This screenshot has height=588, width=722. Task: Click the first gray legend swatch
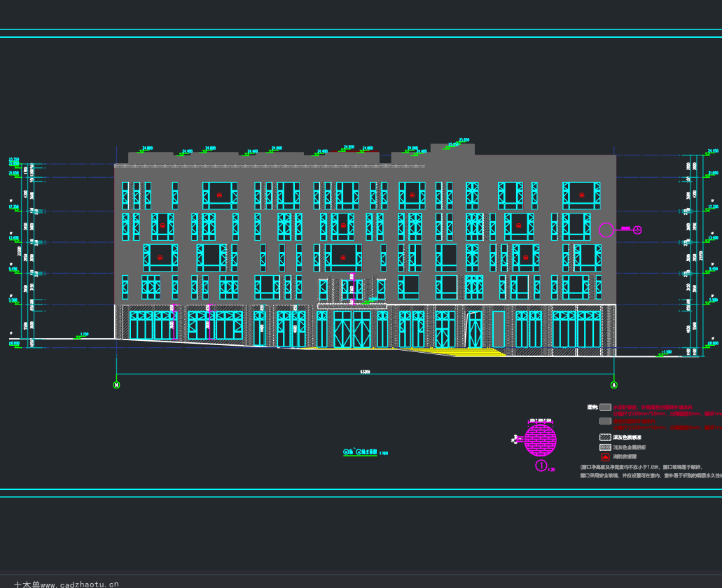tap(606, 407)
